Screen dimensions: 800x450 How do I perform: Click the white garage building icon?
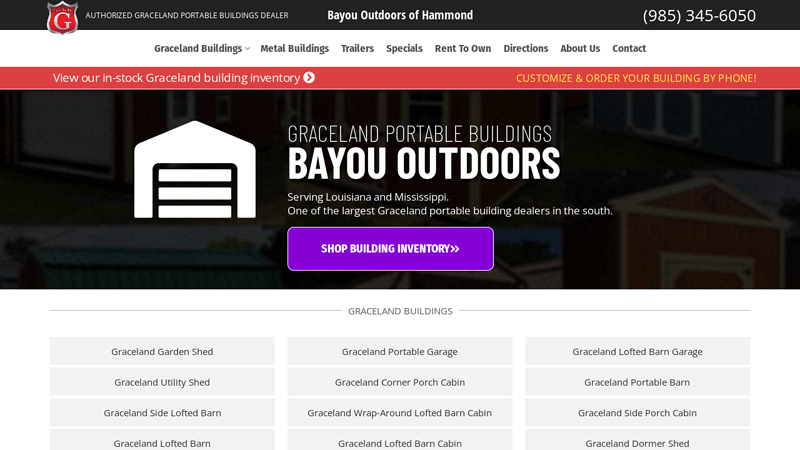[x=195, y=169]
